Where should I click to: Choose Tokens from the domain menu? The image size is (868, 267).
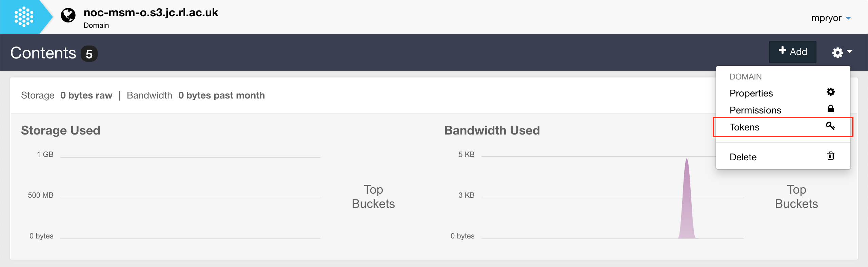[744, 127]
